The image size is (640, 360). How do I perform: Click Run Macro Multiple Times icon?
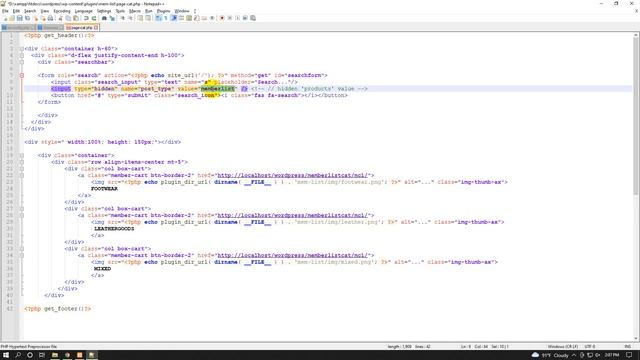click(245, 18)
